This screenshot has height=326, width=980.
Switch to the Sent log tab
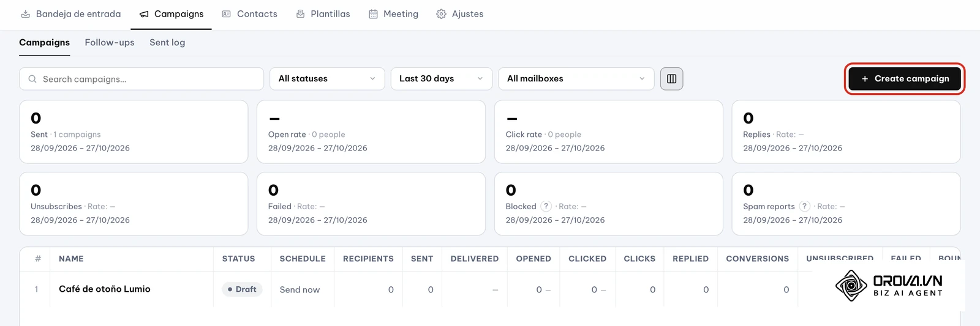tap(167, 42)
